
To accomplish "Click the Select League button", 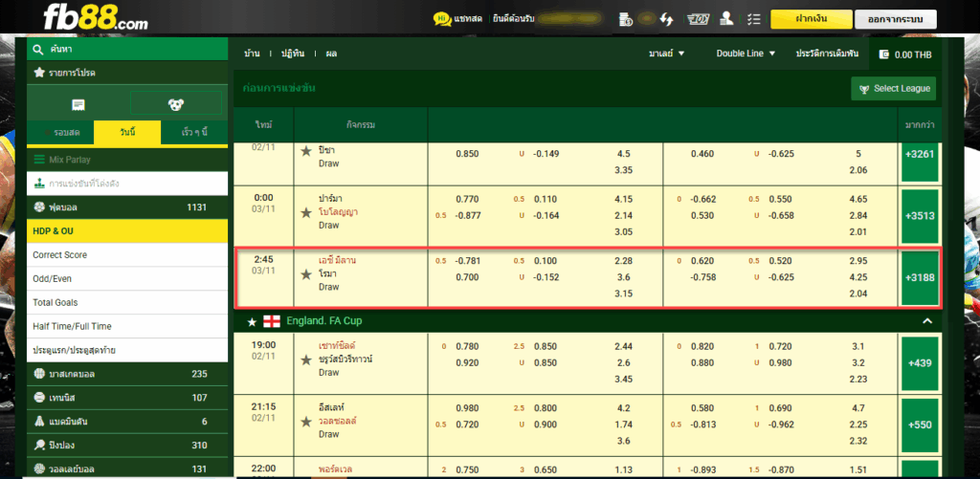I will click(894, 89).
